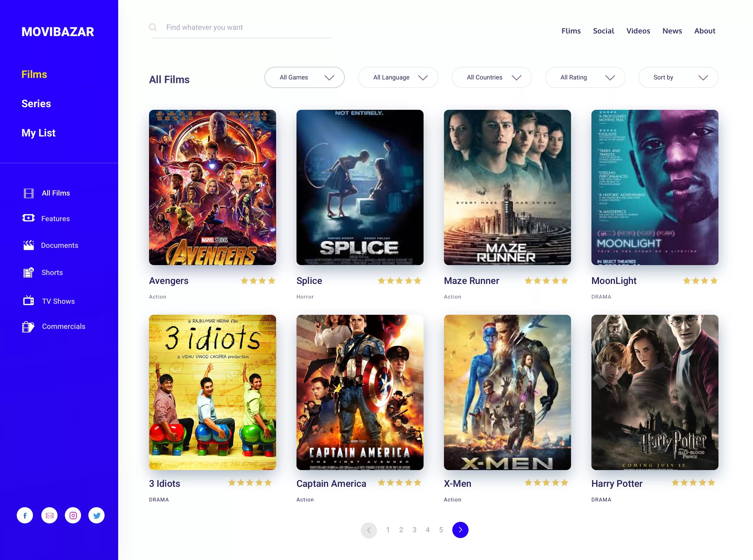Open the email envelope icon
753x560 pixels.
(x=49, y=515)
